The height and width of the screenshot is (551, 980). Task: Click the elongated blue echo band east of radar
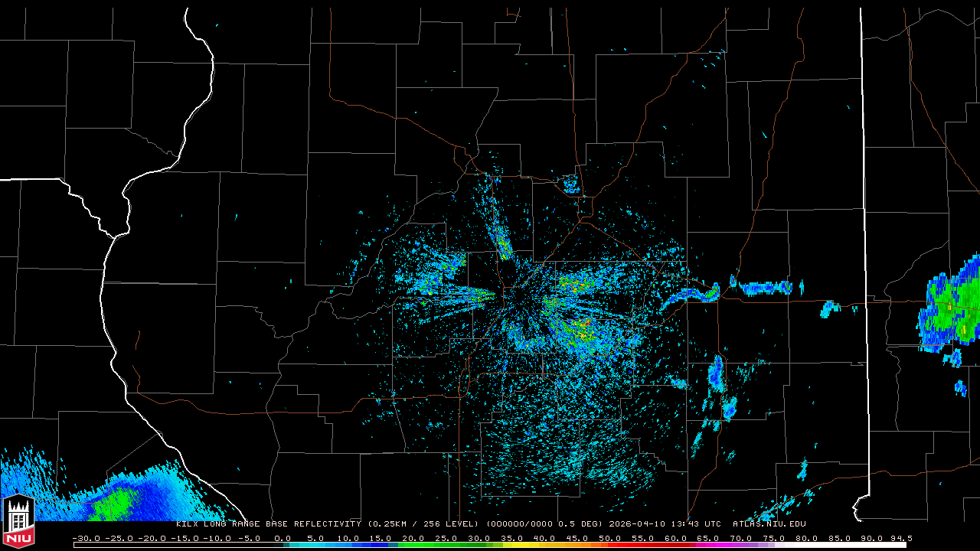point(762,288)
